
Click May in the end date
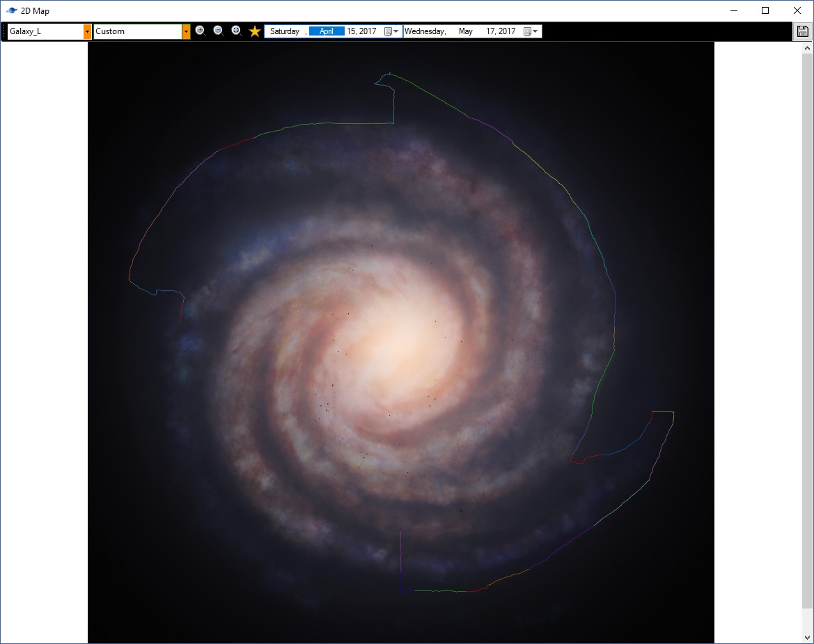pyautogui.click(x=466, y=31)
